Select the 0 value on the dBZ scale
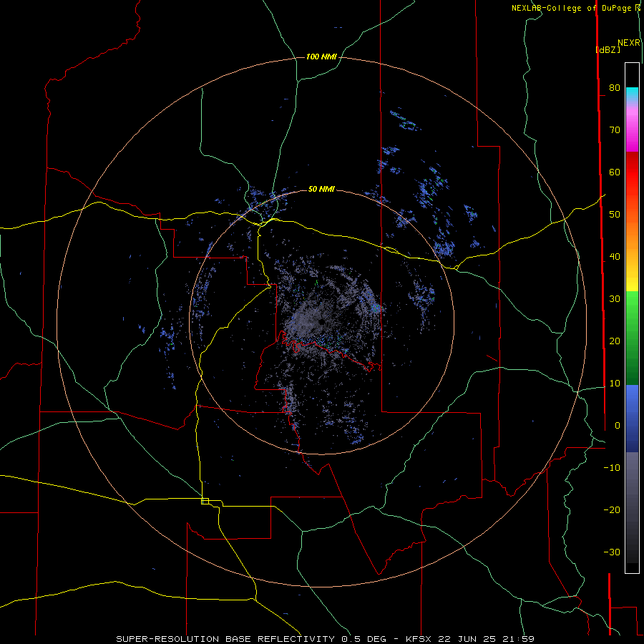This screenshot has height=644, width=644. click(618, 426)
